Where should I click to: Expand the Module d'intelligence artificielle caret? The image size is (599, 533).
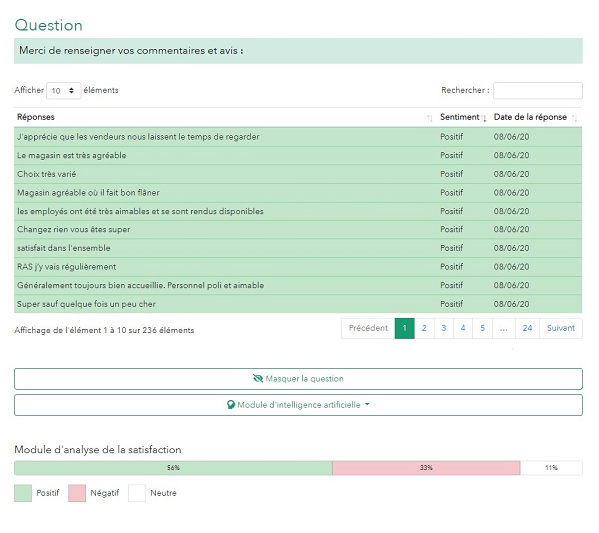pyautogui.click(x=367, y=404)
